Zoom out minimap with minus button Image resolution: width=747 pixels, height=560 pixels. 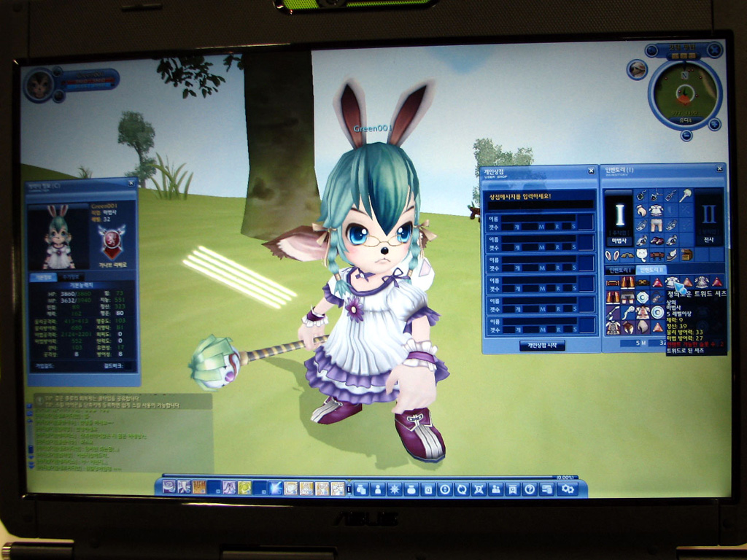pyautogui.click(x=686, y=136)
